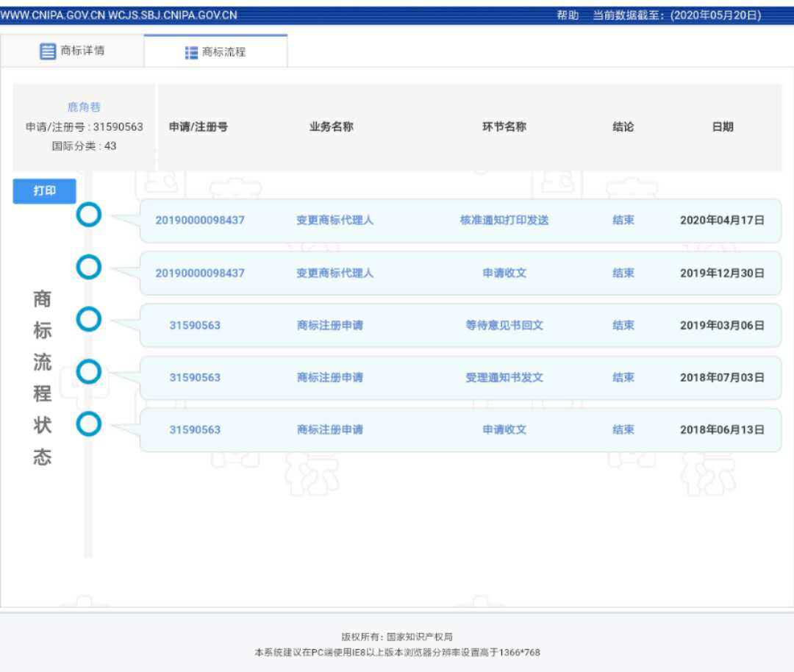Click 变更商标代理人 in the 2019年12月30日 row
Screen dimensions: 794x672
point(335,273)
